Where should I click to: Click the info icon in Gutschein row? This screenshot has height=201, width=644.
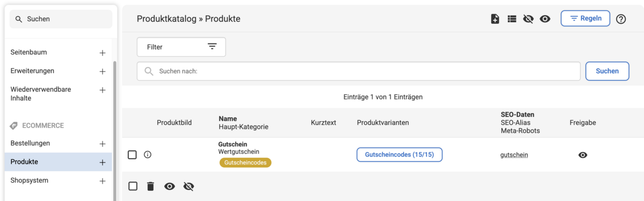tap(148, 155)
